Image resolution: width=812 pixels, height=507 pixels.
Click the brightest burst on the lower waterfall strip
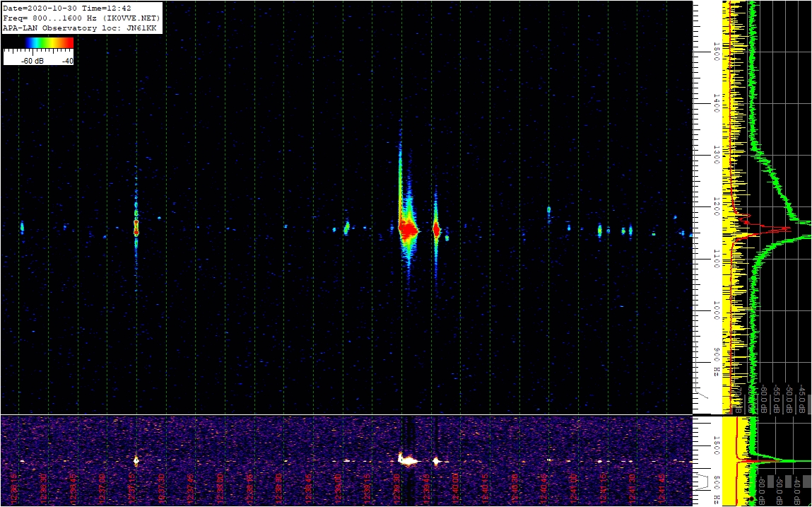[408, 460]
